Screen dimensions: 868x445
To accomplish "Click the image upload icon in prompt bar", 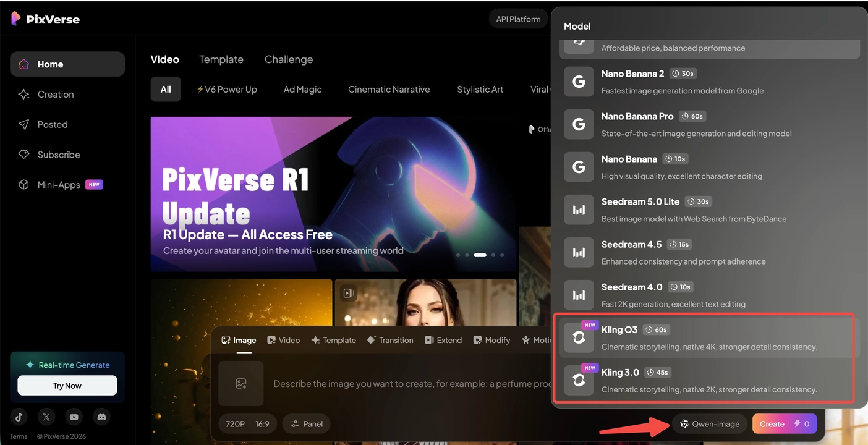I will click(241, 383).
